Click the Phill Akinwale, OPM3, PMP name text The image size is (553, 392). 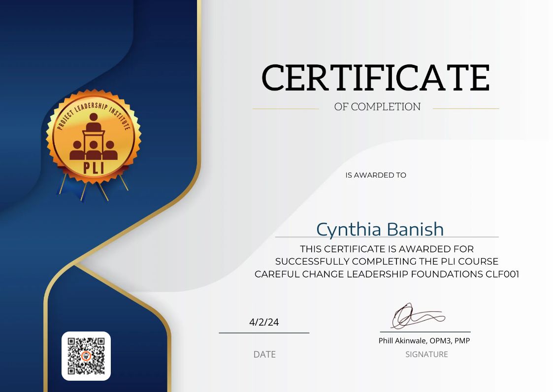425,340
